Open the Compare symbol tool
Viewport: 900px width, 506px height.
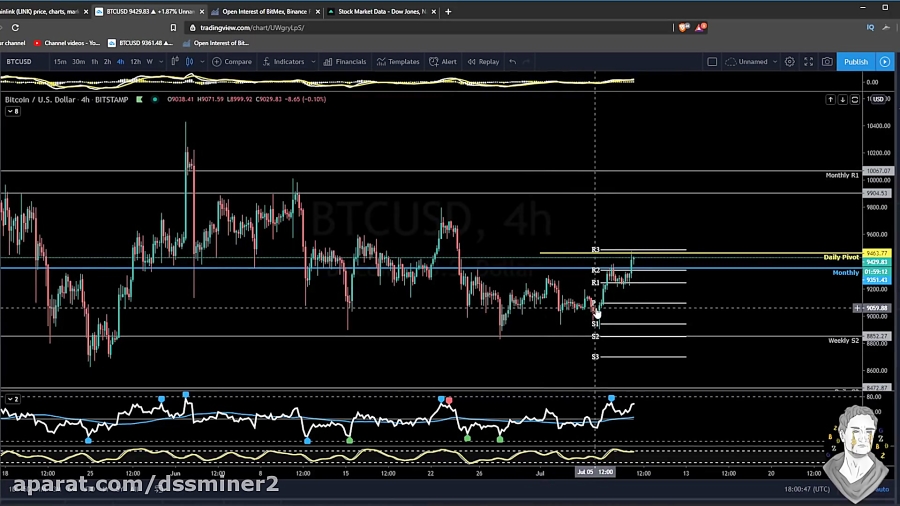232,62
